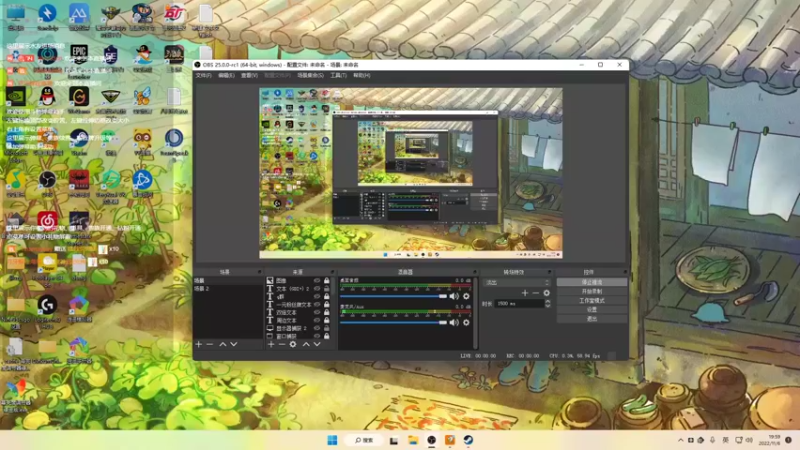The image size is (800, 450).
Task: Toggle lock on 窗口捕获 source
Action: (327, 336)
